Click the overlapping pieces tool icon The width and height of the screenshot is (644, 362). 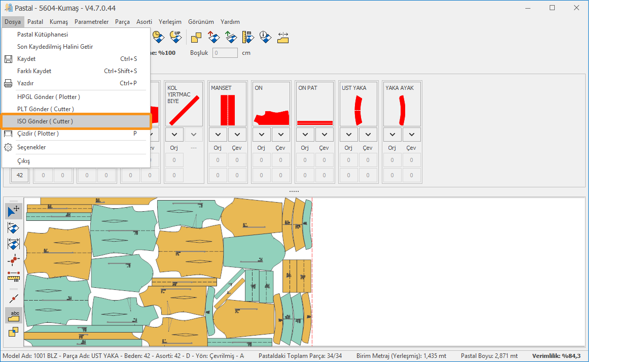pos(14,332)
